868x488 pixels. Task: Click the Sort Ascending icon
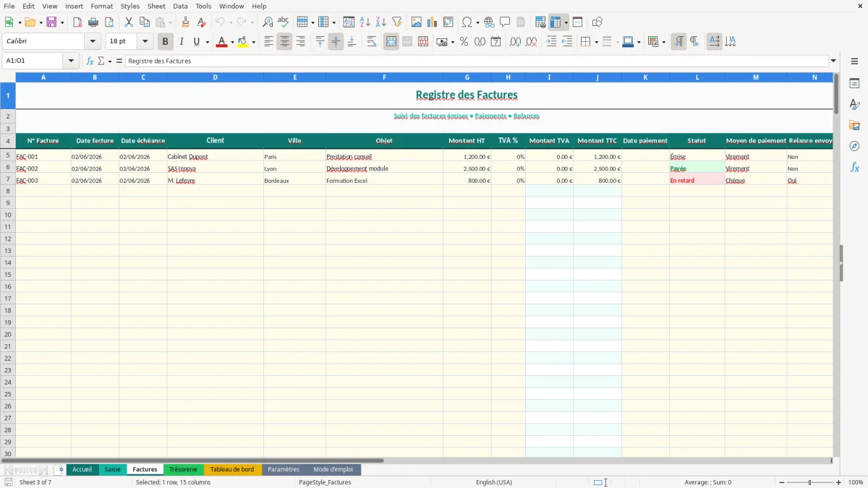pos(365,22)
